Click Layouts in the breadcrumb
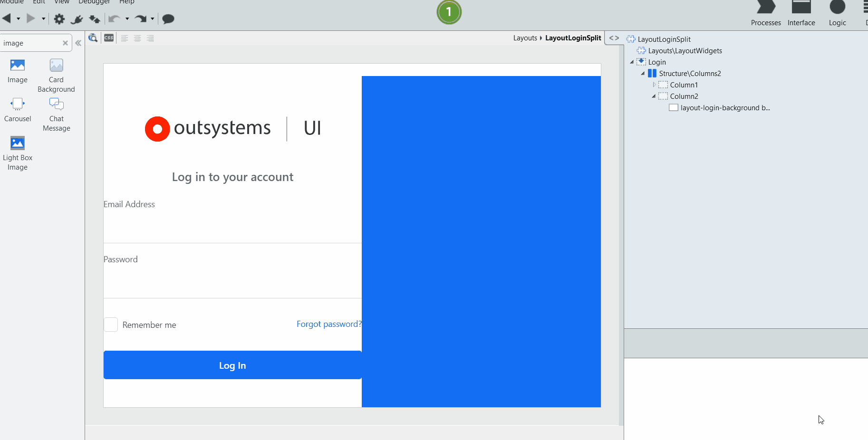Image resolution: width=868 pixels, height=440 pixels. click(x=525, y=38)
